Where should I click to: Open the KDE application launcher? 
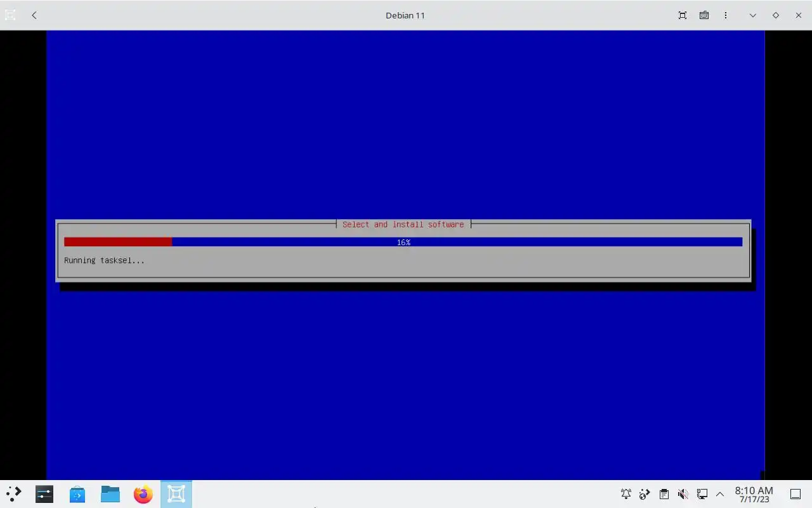point(13,494)
